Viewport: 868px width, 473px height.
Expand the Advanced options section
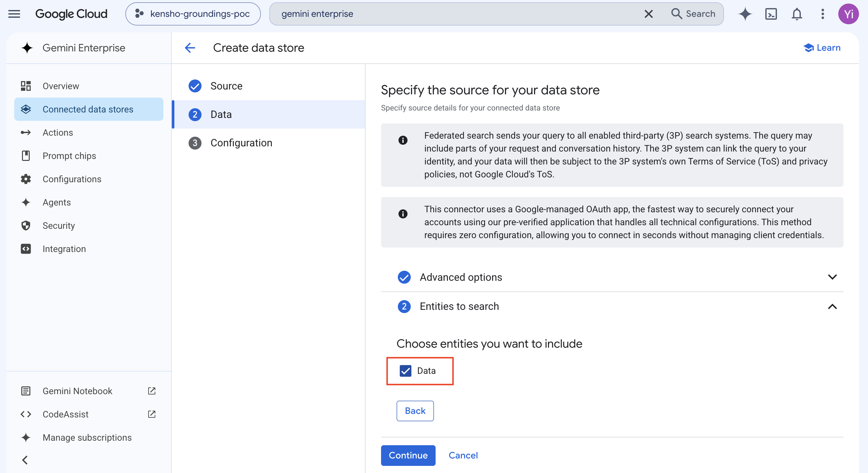612,277
